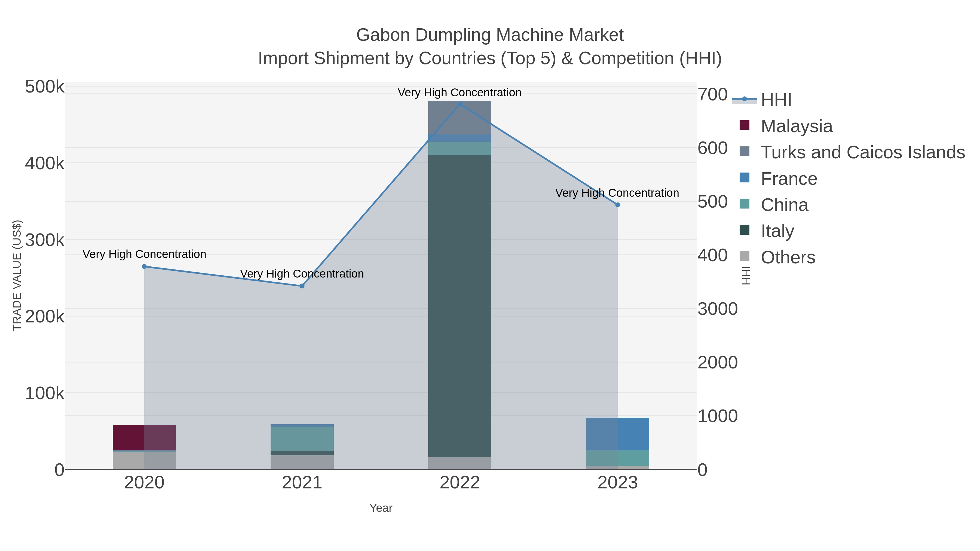Image resolution: width=980 pixels, height=551 pixels.
Task: Click the 2023 x-axis label
Action: (x=617, y=483)
